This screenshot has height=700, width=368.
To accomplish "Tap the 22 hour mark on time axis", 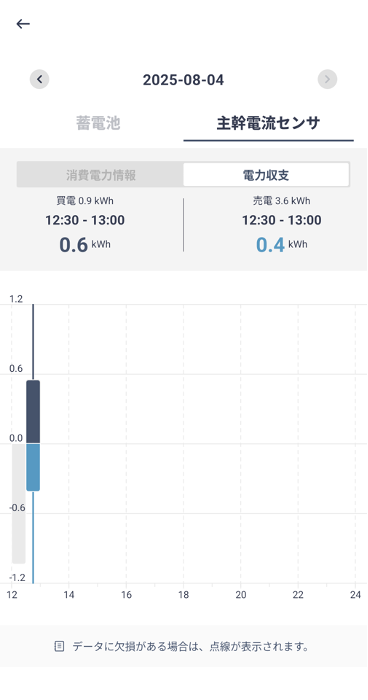I will [298, 595].
